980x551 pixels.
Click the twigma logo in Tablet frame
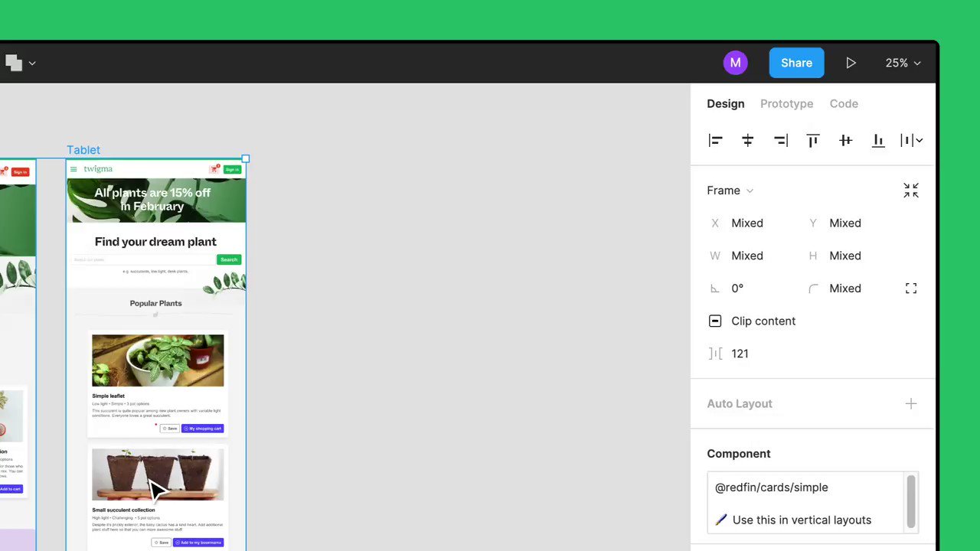(98, 169)
